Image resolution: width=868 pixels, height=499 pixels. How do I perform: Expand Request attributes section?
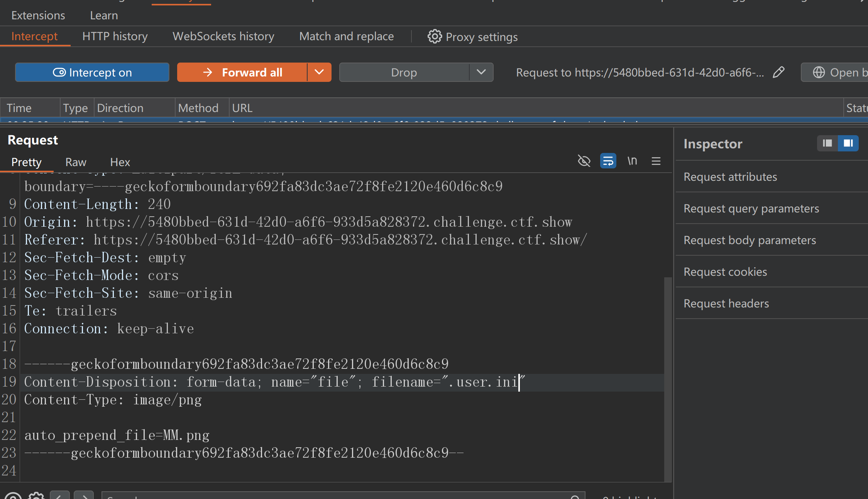click(x=772, y=177)
